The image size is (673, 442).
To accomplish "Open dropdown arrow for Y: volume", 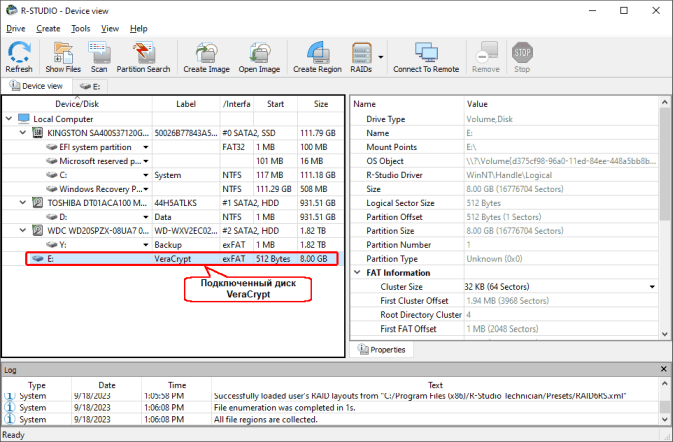I will [146, 245].
